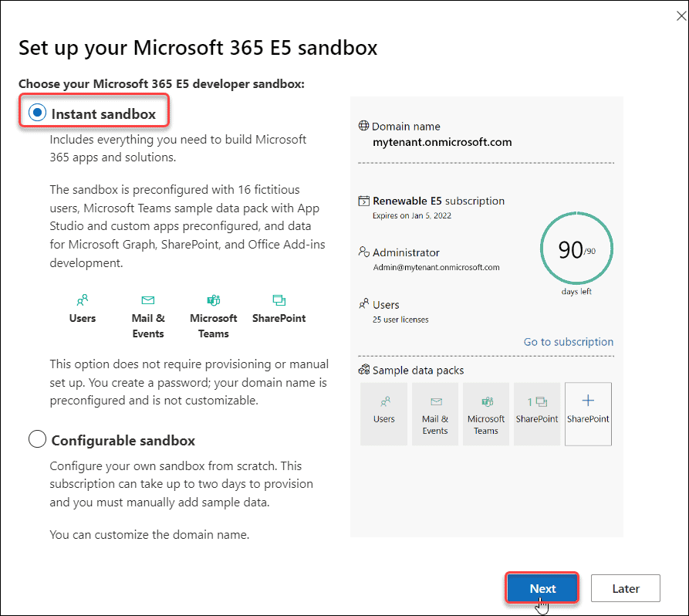Click the Mail & Events envelope icon on left
This screenshot has height=616, width=689.
148,300
